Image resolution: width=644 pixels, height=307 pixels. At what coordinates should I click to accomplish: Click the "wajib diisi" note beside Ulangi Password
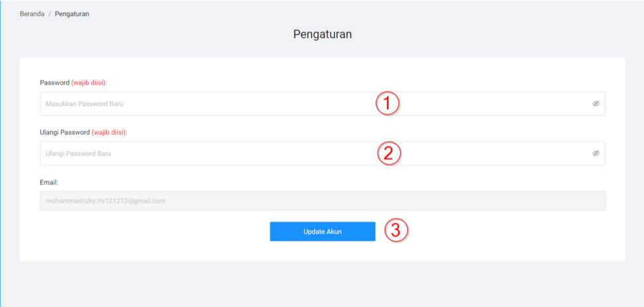[109, 132]
